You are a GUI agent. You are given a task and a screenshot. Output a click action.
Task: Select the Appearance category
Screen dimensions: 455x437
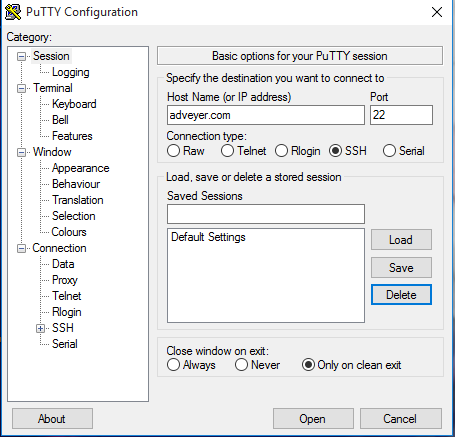pos(81,168)
